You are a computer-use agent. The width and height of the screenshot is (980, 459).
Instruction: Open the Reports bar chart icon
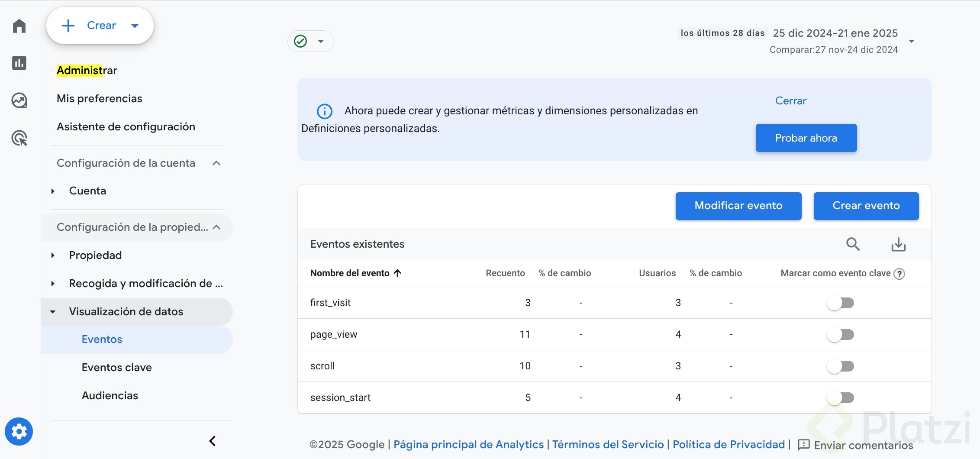coord(19,63)
